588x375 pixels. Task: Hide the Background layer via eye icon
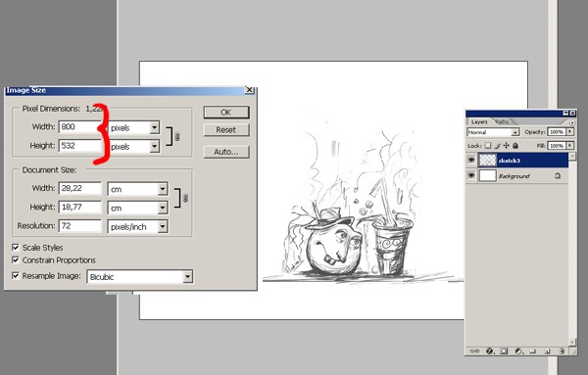[x=471, y=175]
